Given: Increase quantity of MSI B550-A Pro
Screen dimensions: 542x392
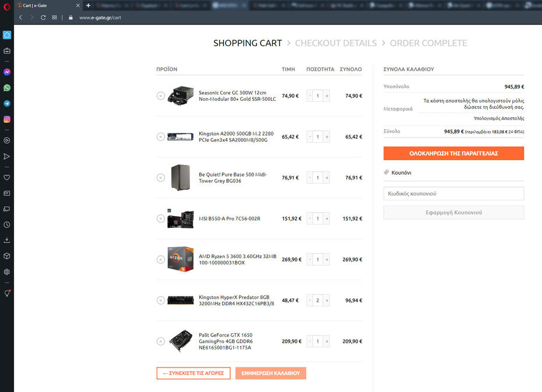Looking at the screenshot, I should (x=326, y=218).
